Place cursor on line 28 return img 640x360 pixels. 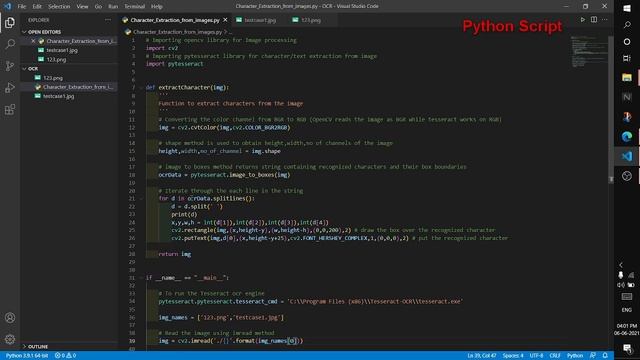pos(175,254)
